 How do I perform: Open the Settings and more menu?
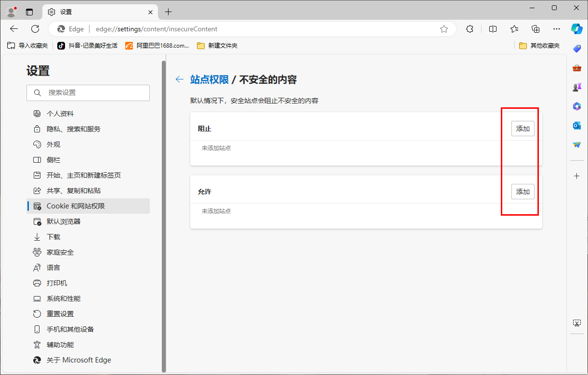coord(557,29)
